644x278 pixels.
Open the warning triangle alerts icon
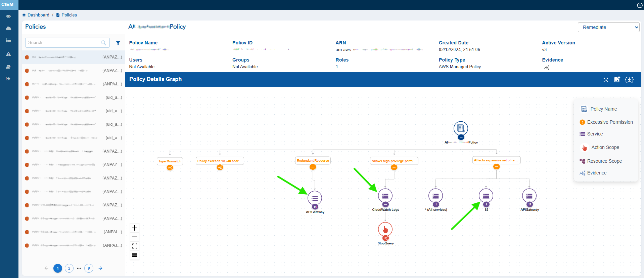click(8, 54)
